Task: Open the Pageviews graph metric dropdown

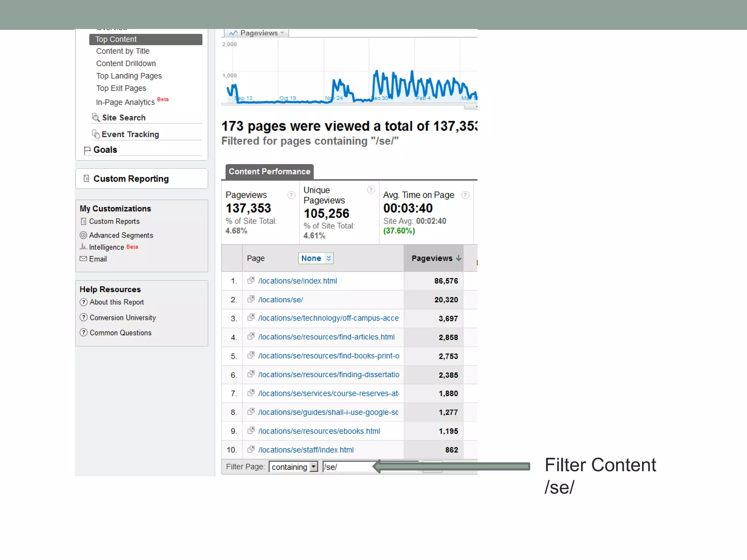Action: click(256, 33)
